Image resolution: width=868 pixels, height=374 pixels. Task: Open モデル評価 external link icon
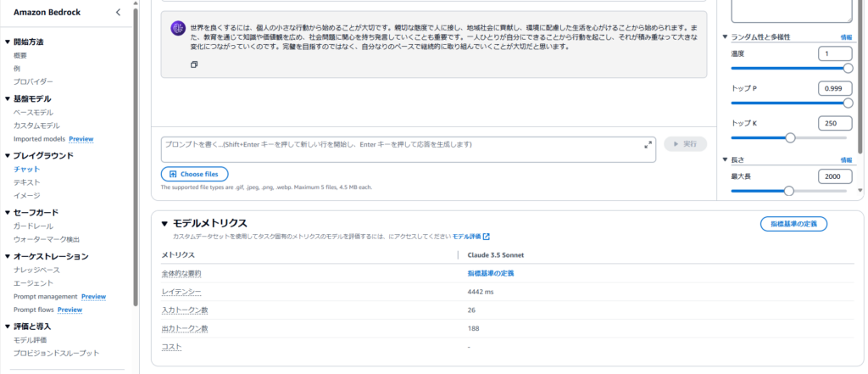click(487, 237)
